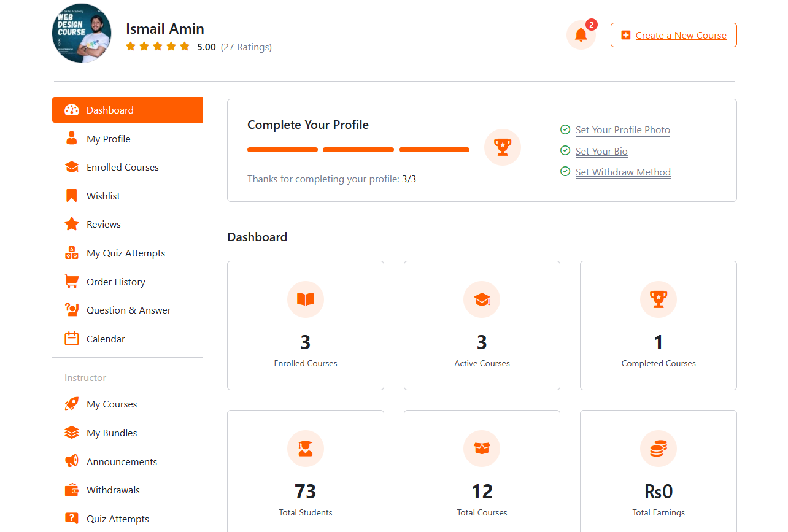The height and width of the screenshot is (532, 788).
Task: Click the graduation cap icon above Active Courses
Action: point(482,299)
